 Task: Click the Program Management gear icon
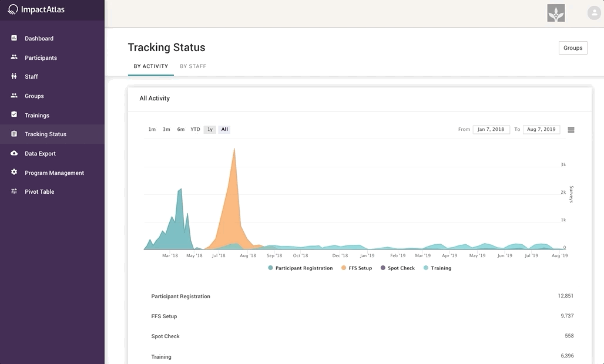tap(14, 172)
